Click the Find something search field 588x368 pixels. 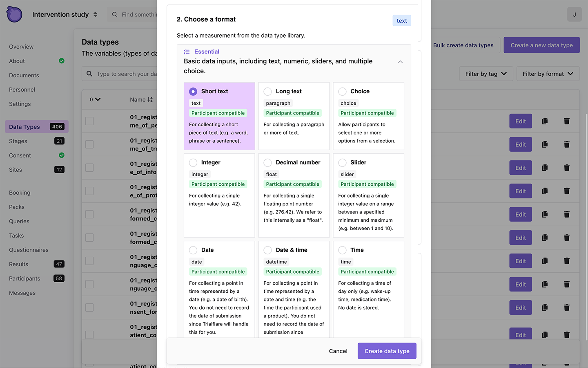132,14
